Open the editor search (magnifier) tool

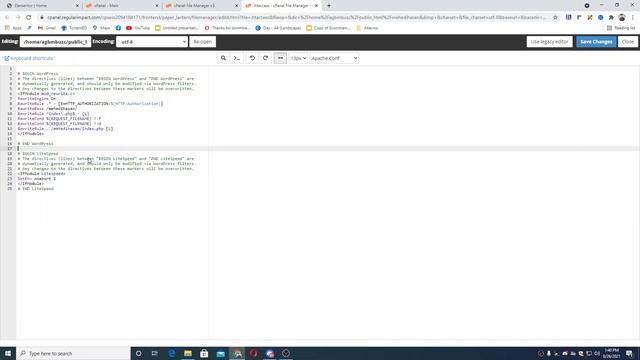[223, 58]
